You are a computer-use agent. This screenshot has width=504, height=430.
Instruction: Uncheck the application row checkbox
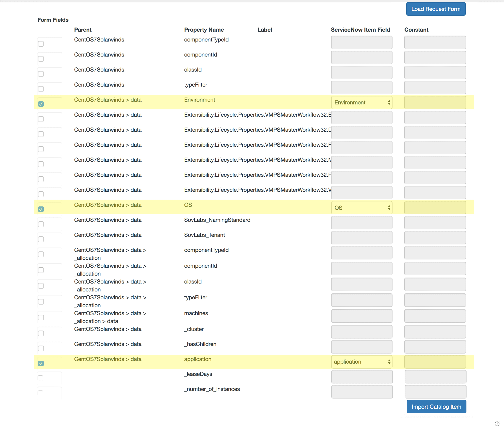pyautogui.click(x=41, y=363)
